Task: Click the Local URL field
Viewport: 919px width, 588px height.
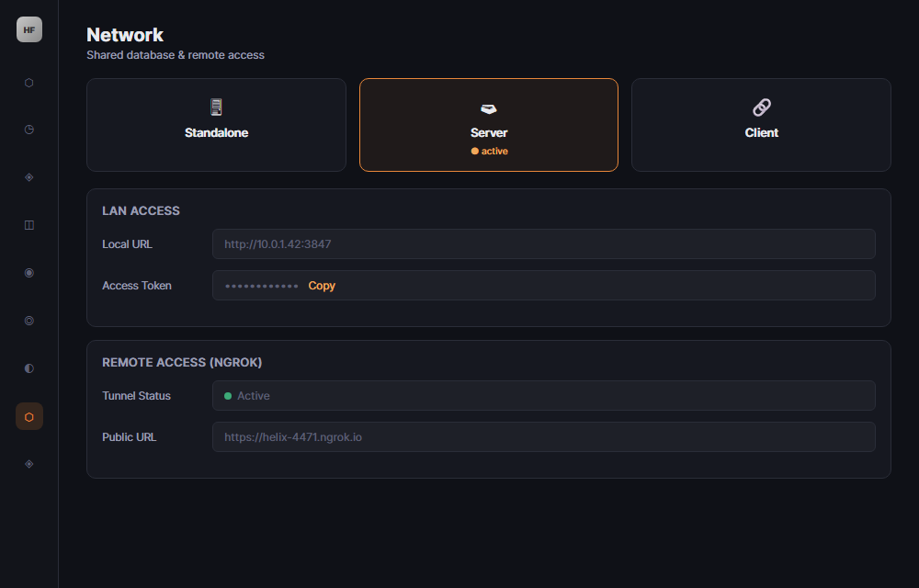Action: [544, 243]
